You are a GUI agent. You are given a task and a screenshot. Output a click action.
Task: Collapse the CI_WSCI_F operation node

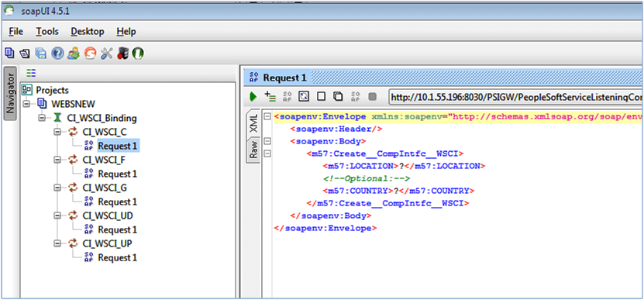tap(57, 160)
